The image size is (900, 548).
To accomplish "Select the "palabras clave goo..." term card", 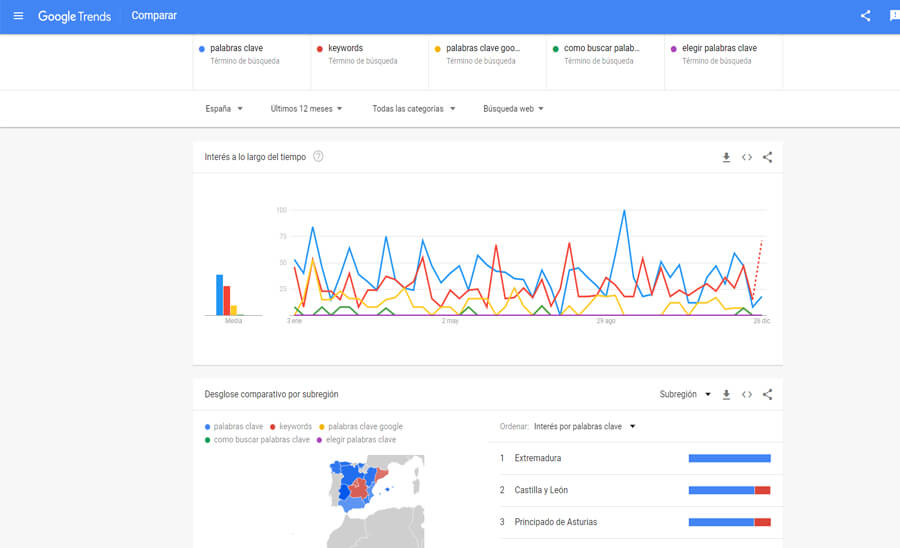I will 487,62.
